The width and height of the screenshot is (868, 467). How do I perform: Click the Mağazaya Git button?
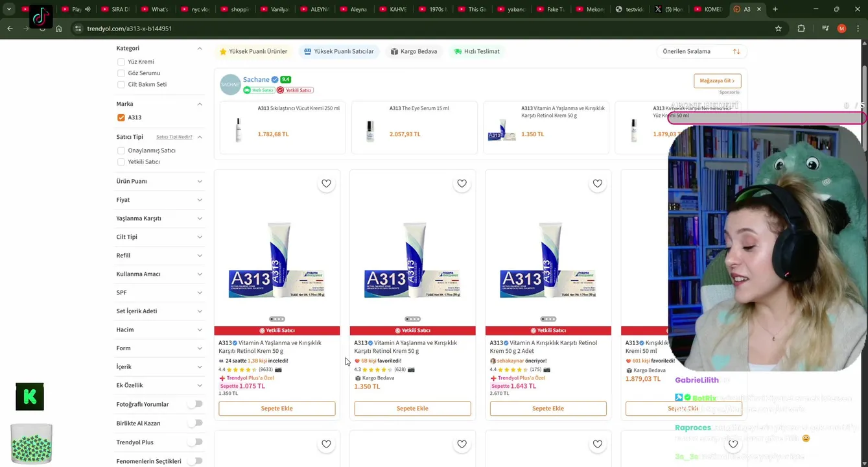click(x=718, y=80)
